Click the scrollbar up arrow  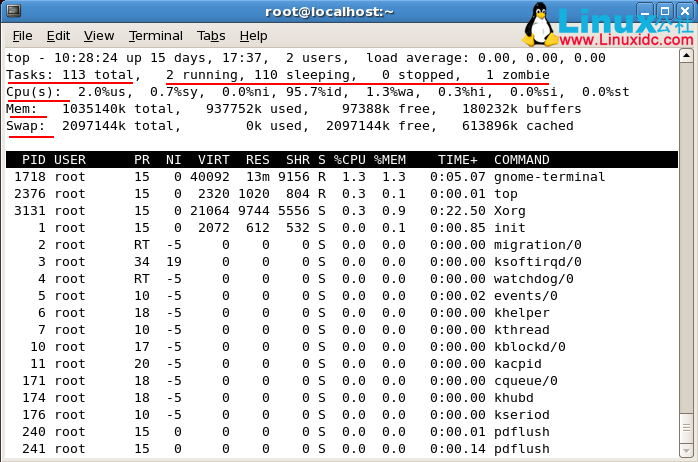coord(686,56)
